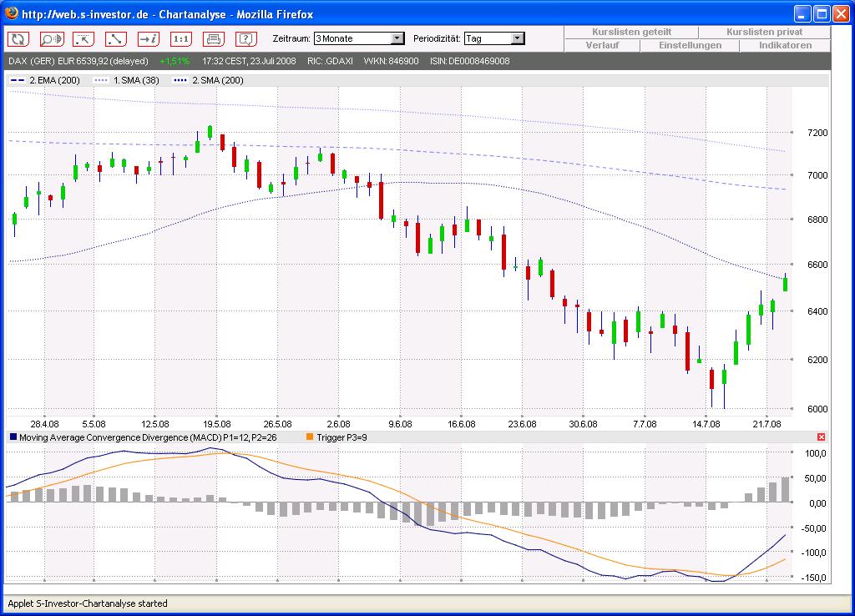Click the refresh chart icon

18,38
